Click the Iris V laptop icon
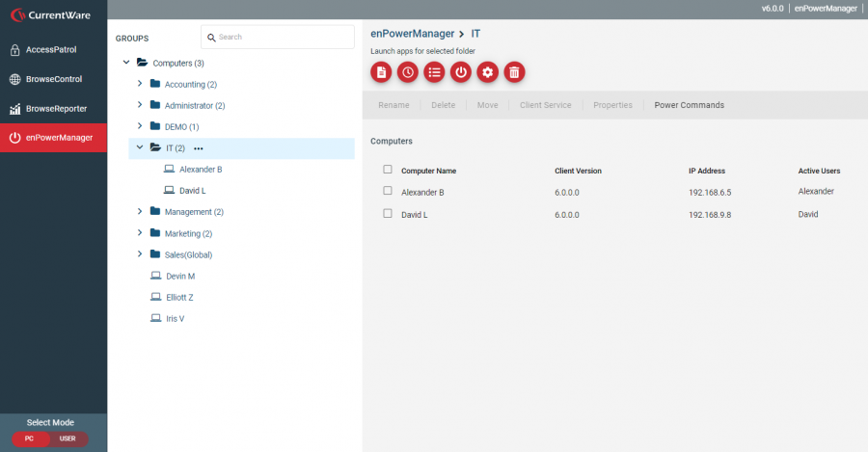Image resolution: width=868 pixels, height=452 pixels. pyautogui.click(x=155, y=318)
